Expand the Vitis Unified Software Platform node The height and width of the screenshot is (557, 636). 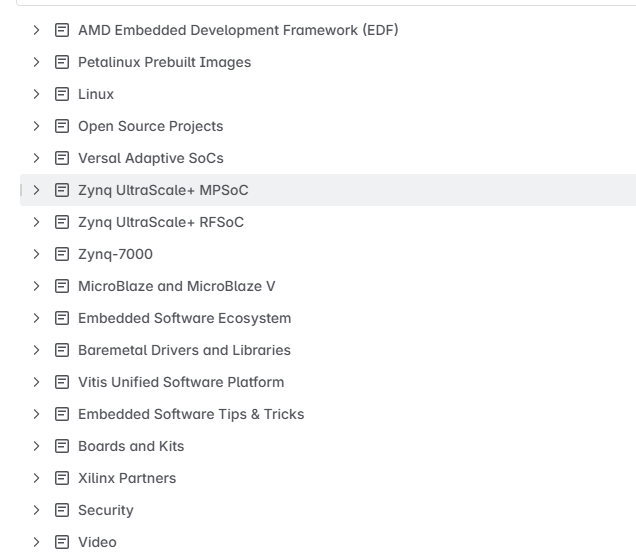pyautogui.click(x=36, y=382)
